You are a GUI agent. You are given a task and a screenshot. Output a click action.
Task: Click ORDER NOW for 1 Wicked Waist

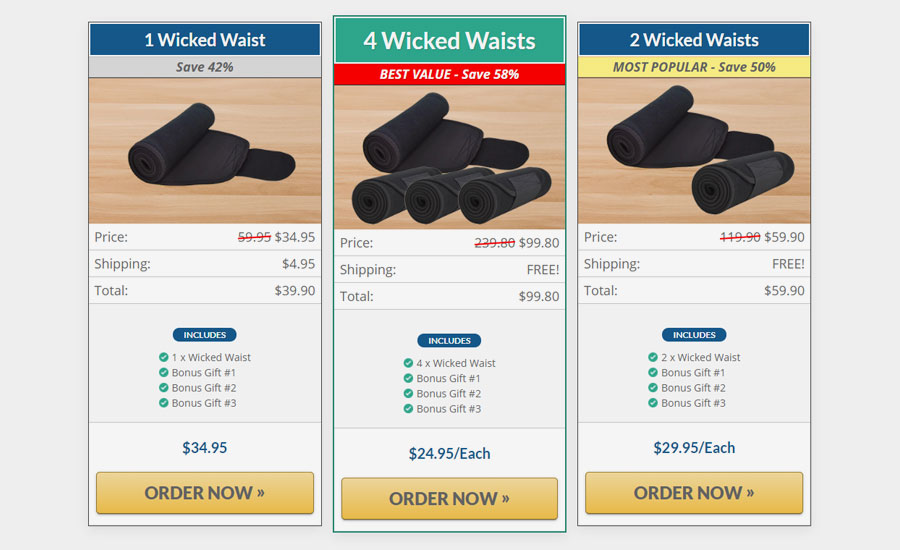205,493
